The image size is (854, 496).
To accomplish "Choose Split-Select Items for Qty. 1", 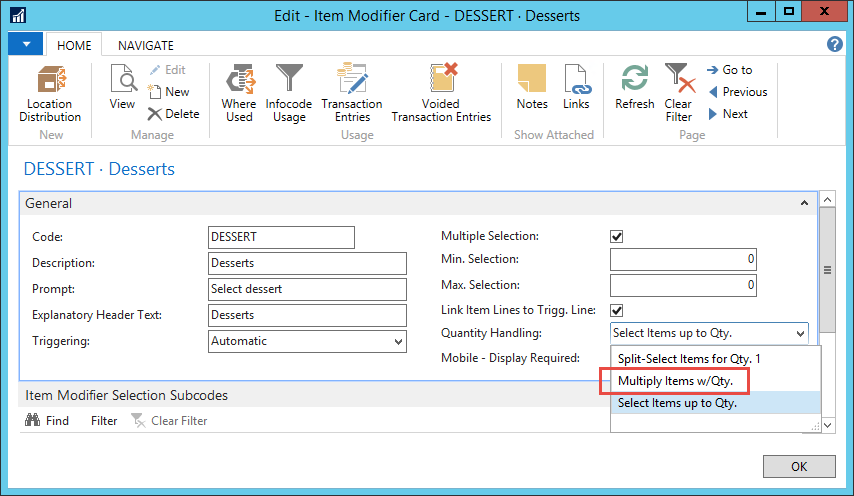I will tap(689, 358).
